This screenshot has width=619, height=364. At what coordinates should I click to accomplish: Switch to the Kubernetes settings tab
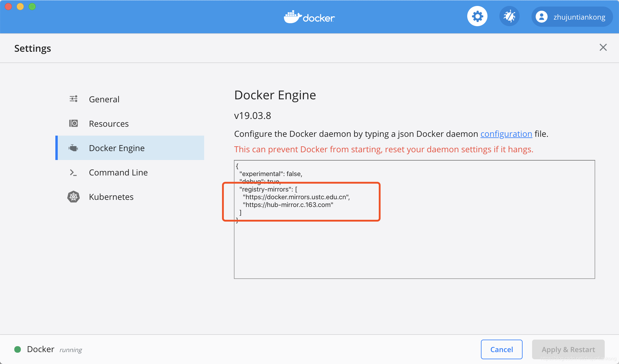111,197
